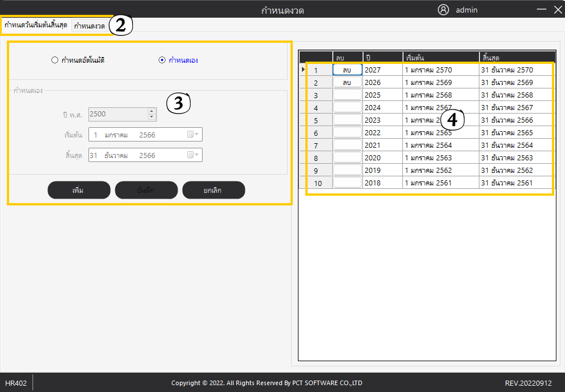Click the เริ่มต้น column header in table
Screen dimensions: 565x392
440,56
